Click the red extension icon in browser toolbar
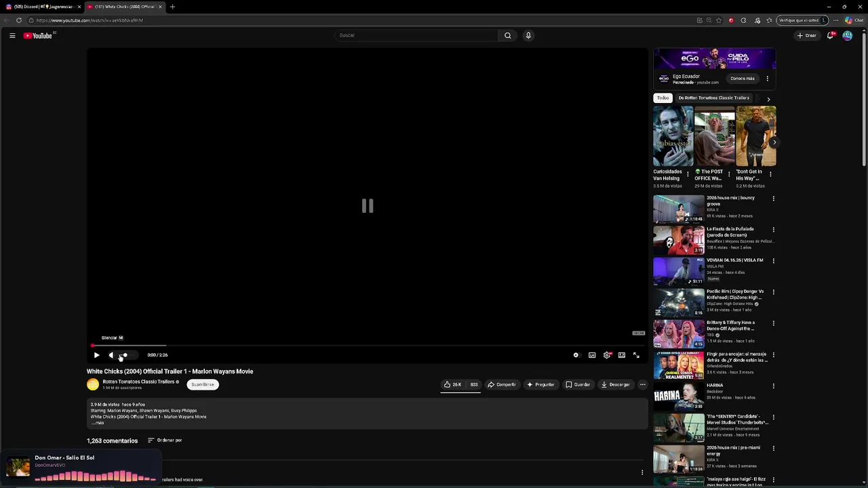 click(731, 20)
